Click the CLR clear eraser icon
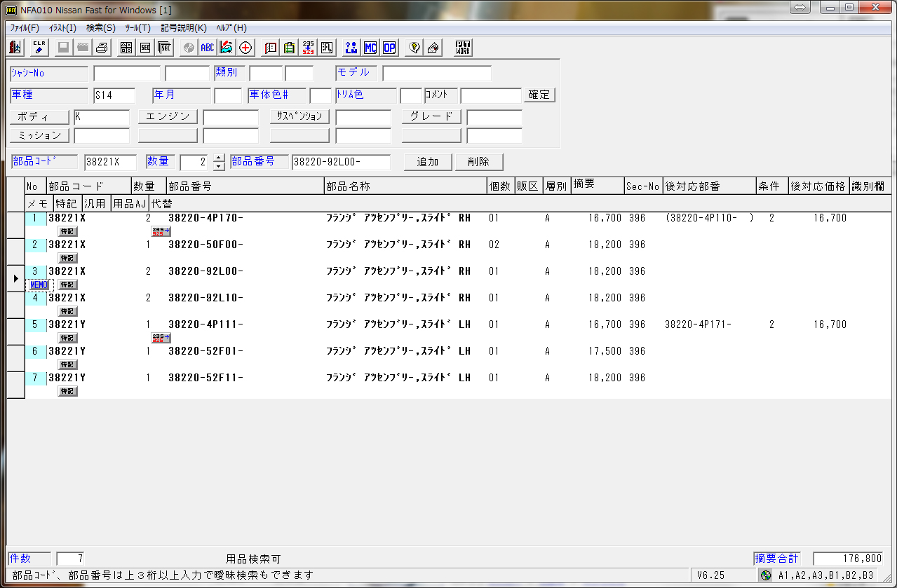Viewport: 897px width, 588px height. [x=39, y=48]
